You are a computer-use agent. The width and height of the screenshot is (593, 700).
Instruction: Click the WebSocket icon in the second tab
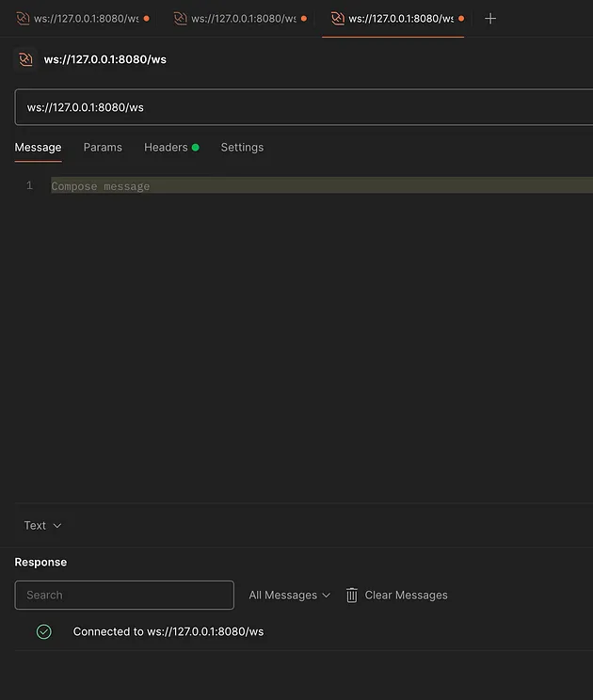pos(180,19)
